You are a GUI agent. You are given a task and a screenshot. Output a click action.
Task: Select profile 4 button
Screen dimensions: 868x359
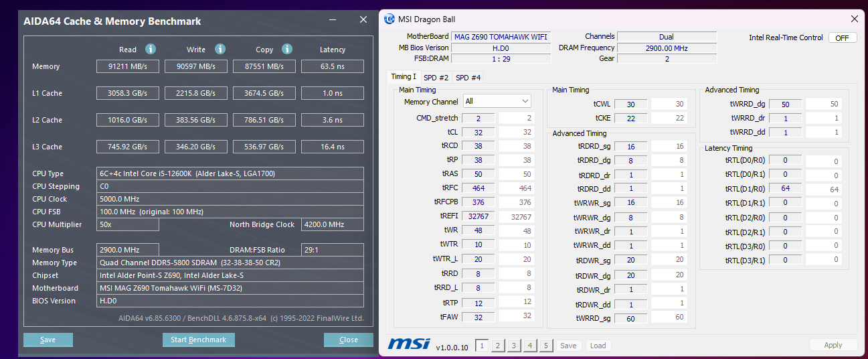(x=530, y=346)
